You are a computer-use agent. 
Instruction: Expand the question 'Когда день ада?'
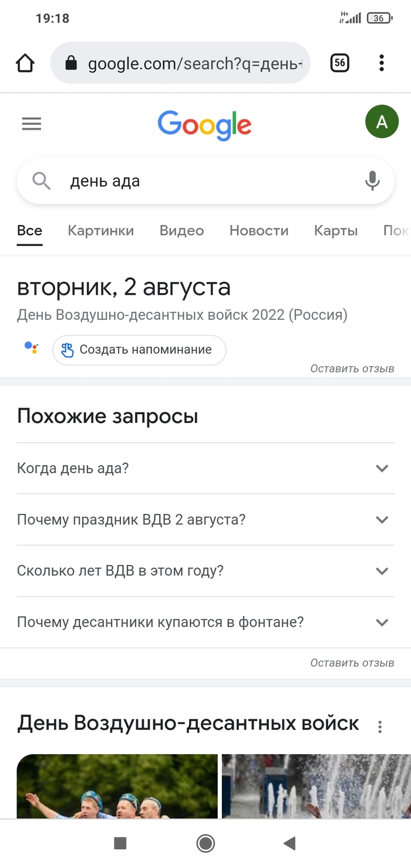[382, 469]
